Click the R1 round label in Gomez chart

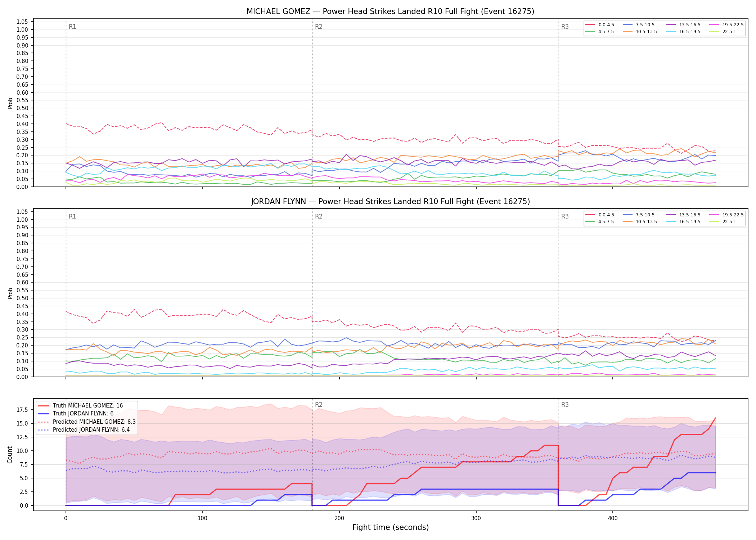pyautogui.click(x=72, y=27)
